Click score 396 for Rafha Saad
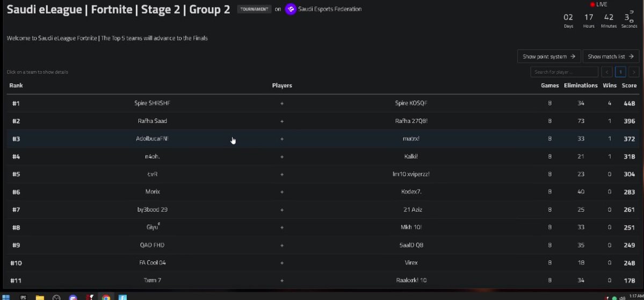 coord(629,121)
